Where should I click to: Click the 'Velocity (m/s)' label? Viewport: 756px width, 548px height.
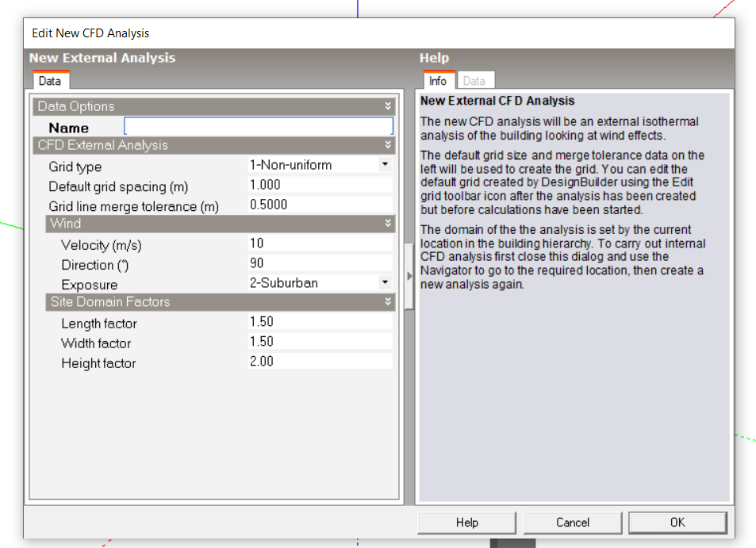(x=102, y=245)
